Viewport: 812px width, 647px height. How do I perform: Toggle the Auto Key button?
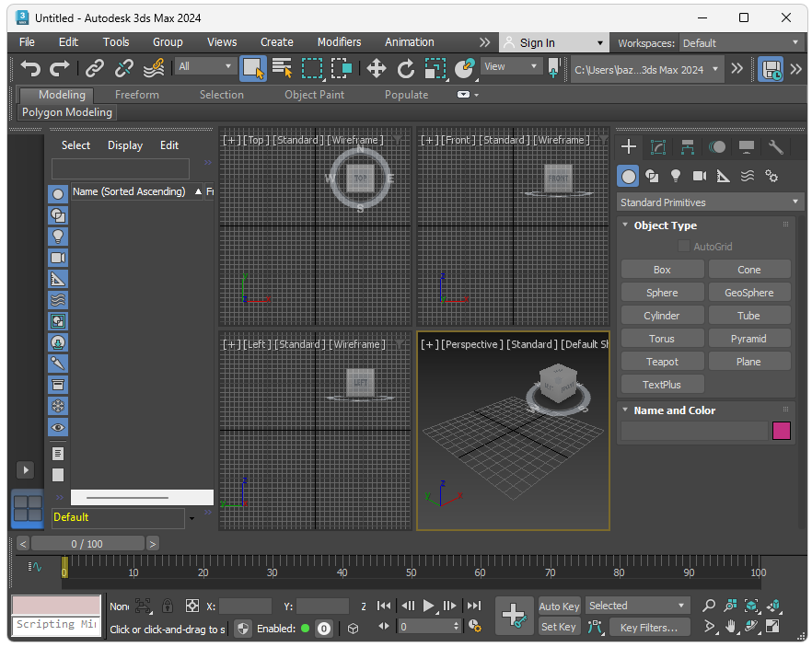pyautogui.click(x=559, y=607)
